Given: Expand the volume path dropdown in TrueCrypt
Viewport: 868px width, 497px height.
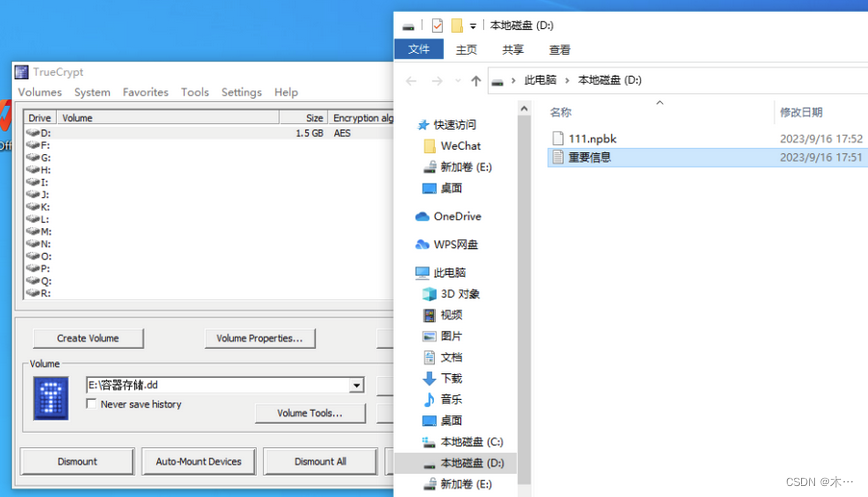Looking at the screenshot, I should coord(357,385).
